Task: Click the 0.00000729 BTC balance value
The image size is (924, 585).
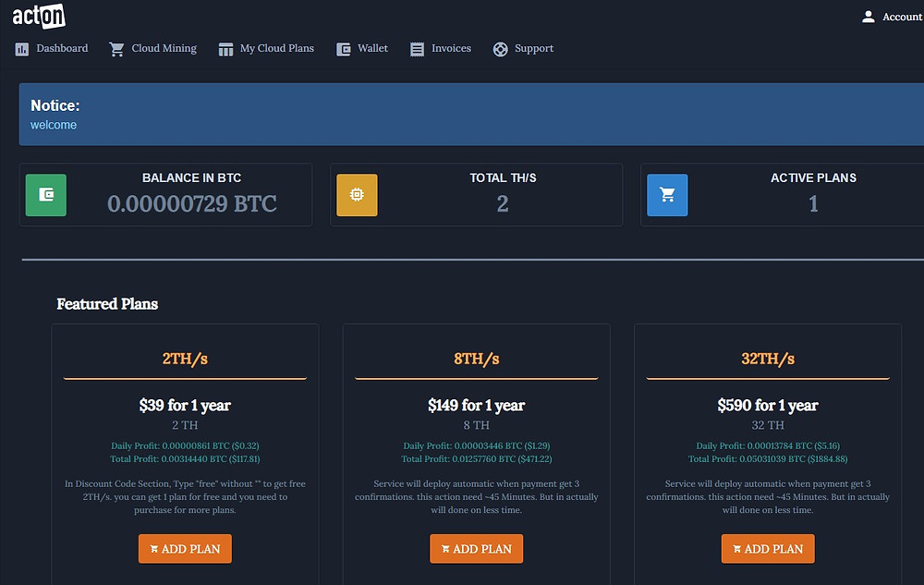Action: coord(192,204)
